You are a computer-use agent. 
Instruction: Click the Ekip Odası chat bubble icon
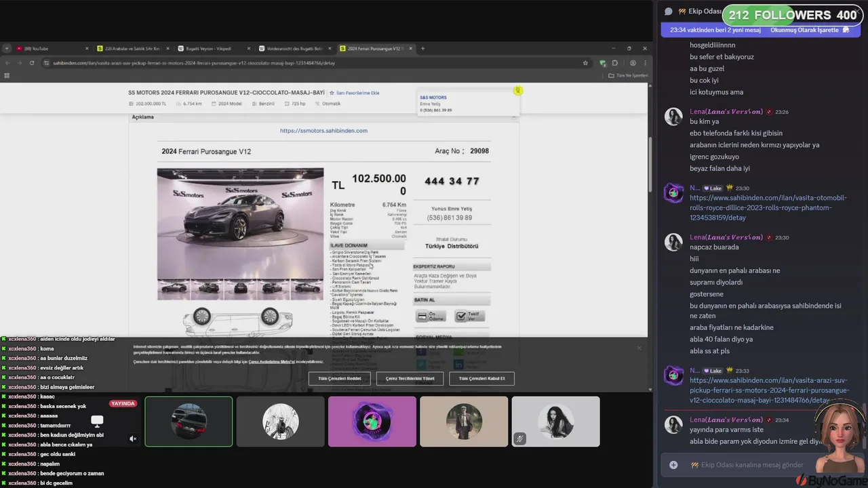[x=668, y=11]
